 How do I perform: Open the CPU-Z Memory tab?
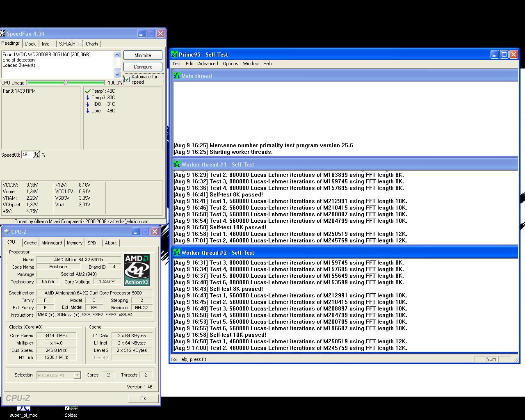[75, 243]
